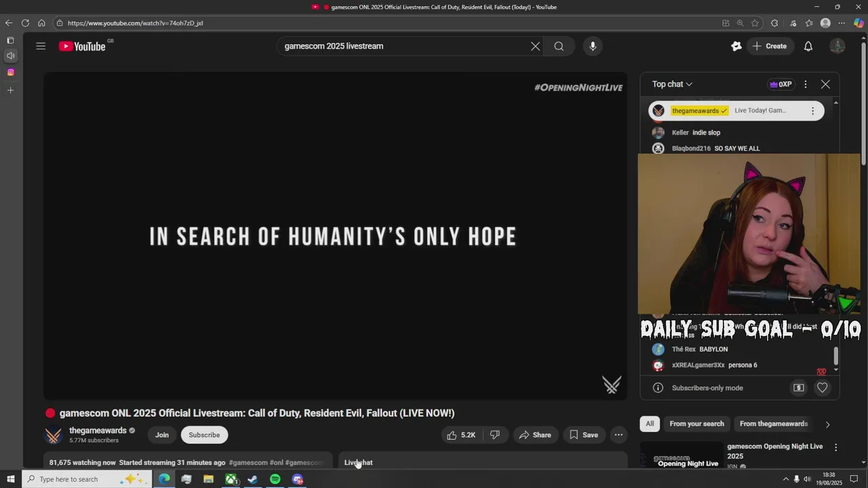This screenshot has height=488, width=868.
Task: Expand the Top chat mode dropdown
Action: click(x=672, y=84)
